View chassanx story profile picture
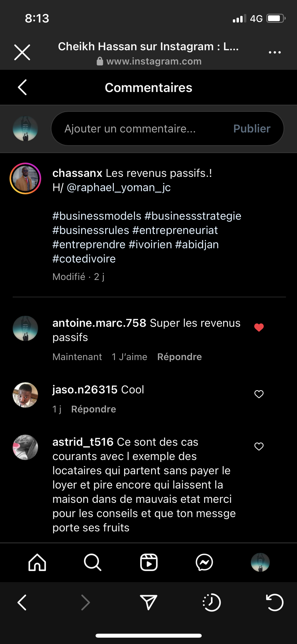Image resolution: width=297 pixels, height=644 pixels. (x=25, y=178)
